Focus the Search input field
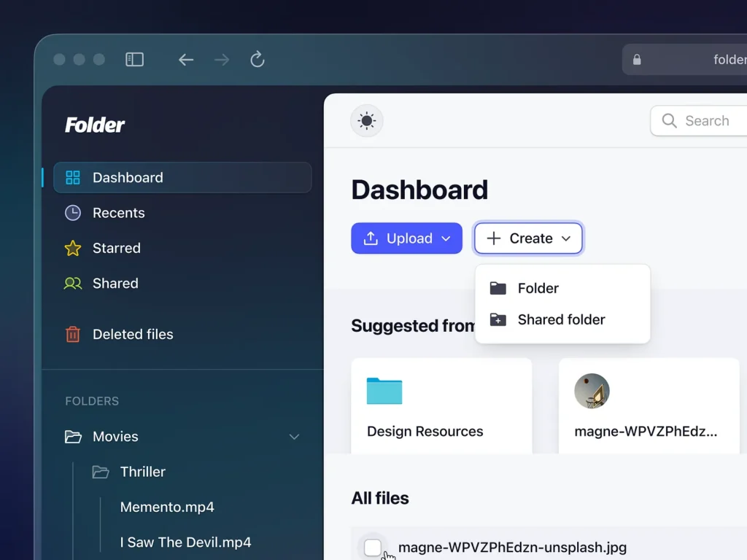Screen dimensions: 747x560 click(x=699, y=120)
